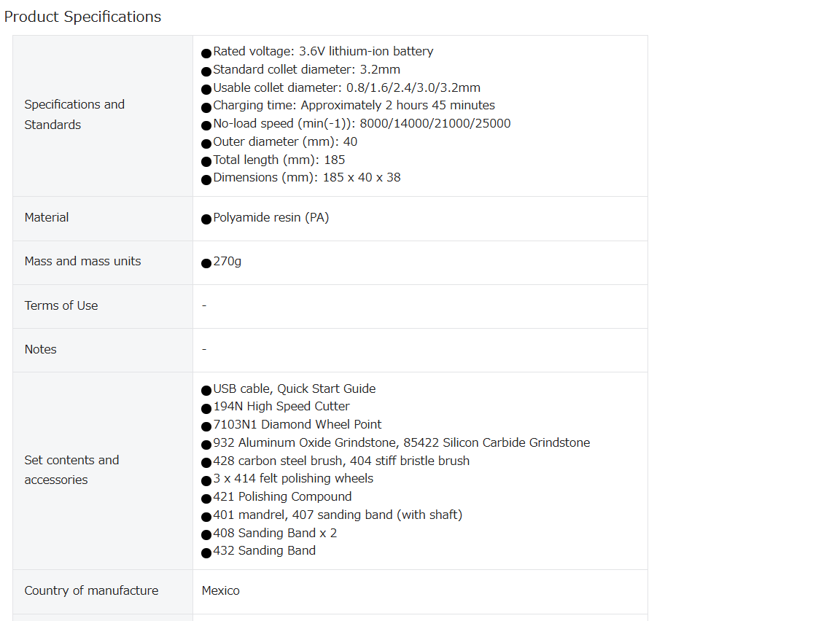Select the Mexico country value
Image resolution: width=840 pixels, height=621 pixels.
221,590
